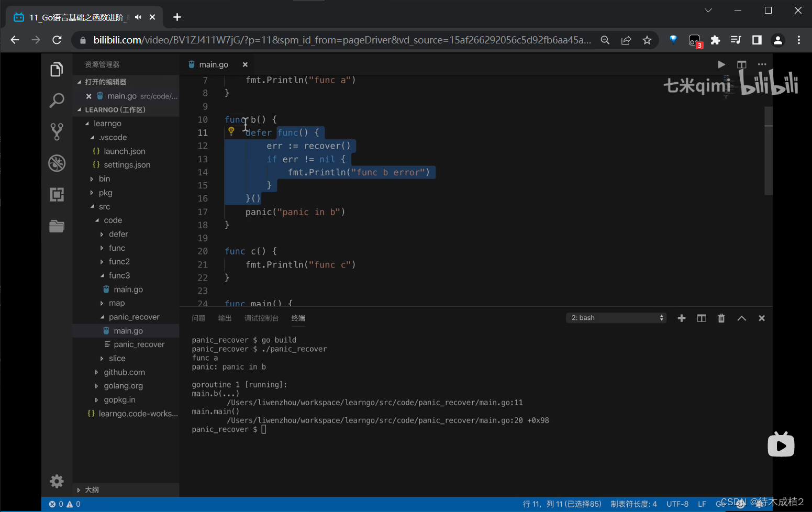Expand the github.com folder

click(96, 372)
